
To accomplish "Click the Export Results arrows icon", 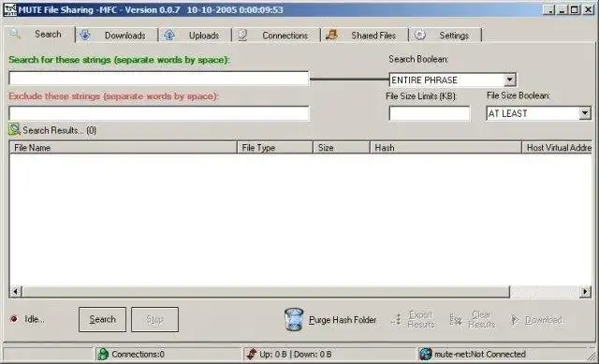I will [397, 319].
